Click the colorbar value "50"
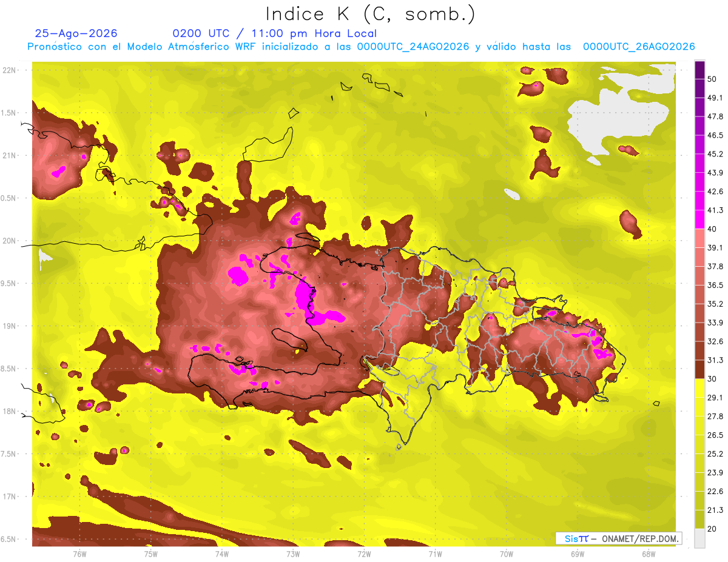Image resolution: width=728 pixels, height=562 pixels. coord(712,79)
